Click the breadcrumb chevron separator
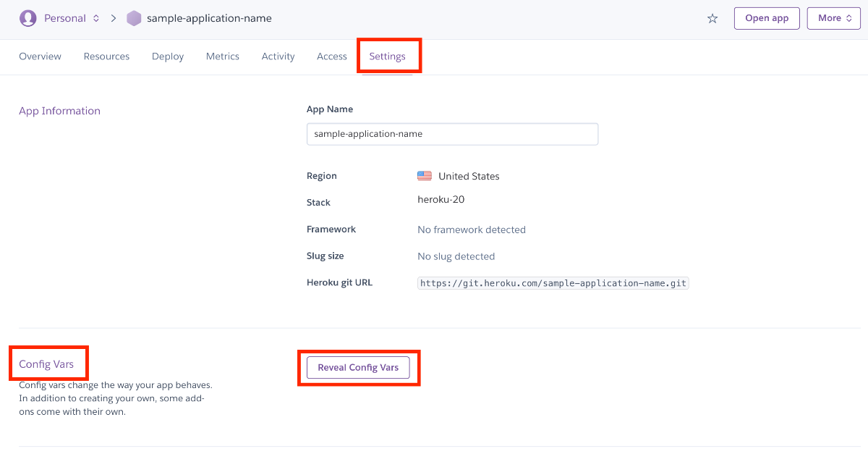Image resolution: width=868 pixels, height=454 pixels. click(x=114, y=18)
